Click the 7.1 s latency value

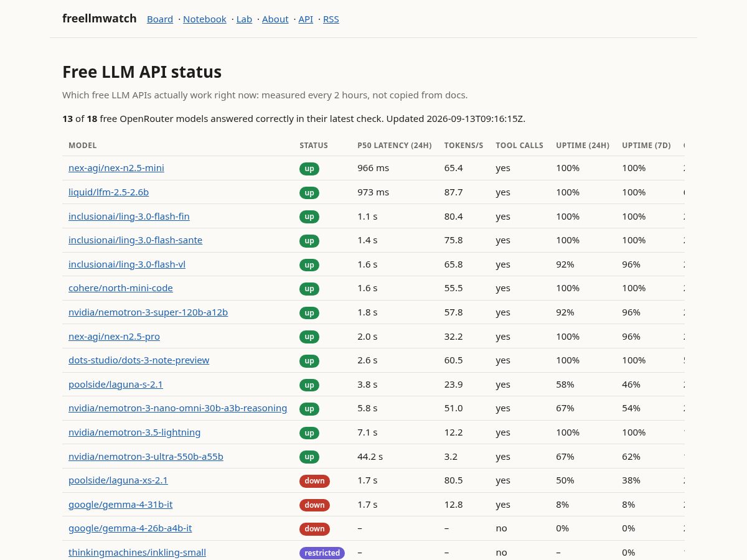(x=367, y=432)
